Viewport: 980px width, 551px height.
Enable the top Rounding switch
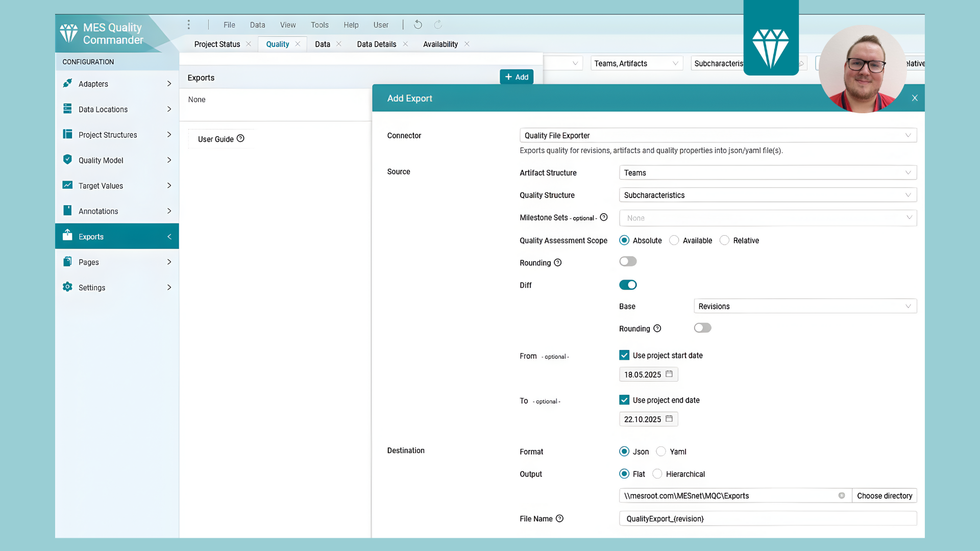[628, 262]
